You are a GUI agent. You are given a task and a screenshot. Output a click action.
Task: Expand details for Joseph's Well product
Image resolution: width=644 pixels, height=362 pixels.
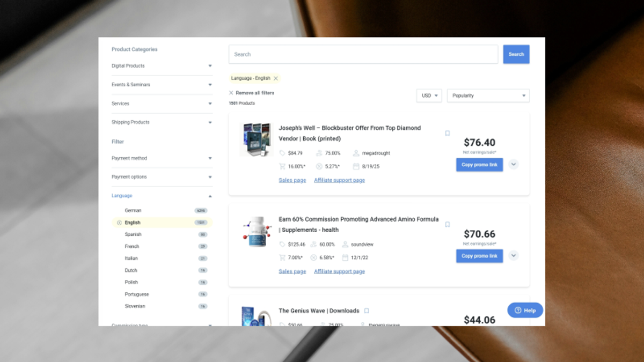tap(514, 165)
